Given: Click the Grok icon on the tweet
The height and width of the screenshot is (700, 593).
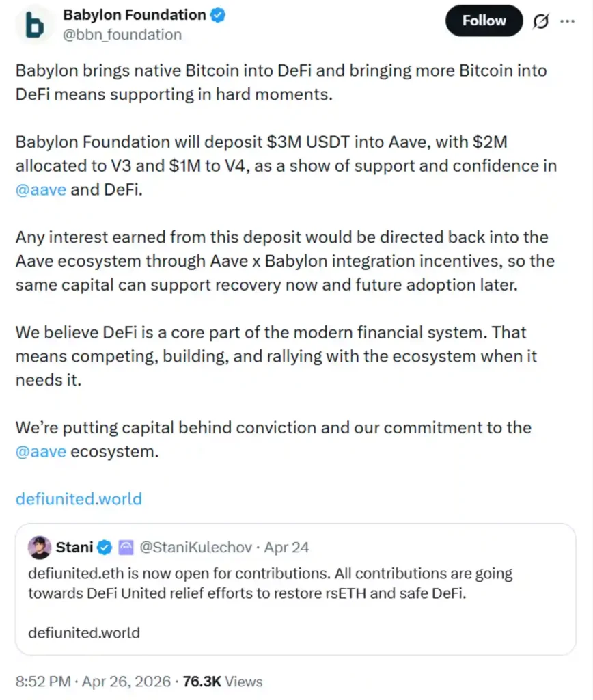Looking at the screenshot, I should (x=540, y=21).
